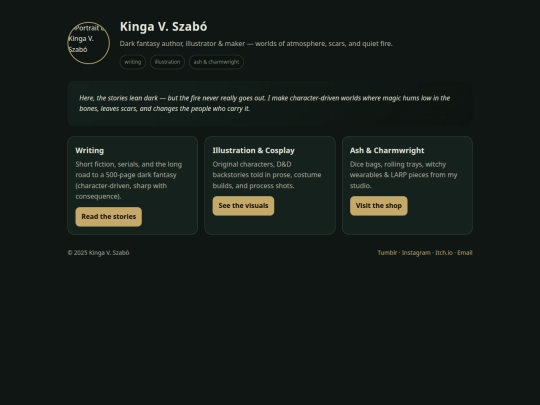Click the dice bags description in Ash & Charmwright card
Screen dimensions: 540x405
coord(404,175)
